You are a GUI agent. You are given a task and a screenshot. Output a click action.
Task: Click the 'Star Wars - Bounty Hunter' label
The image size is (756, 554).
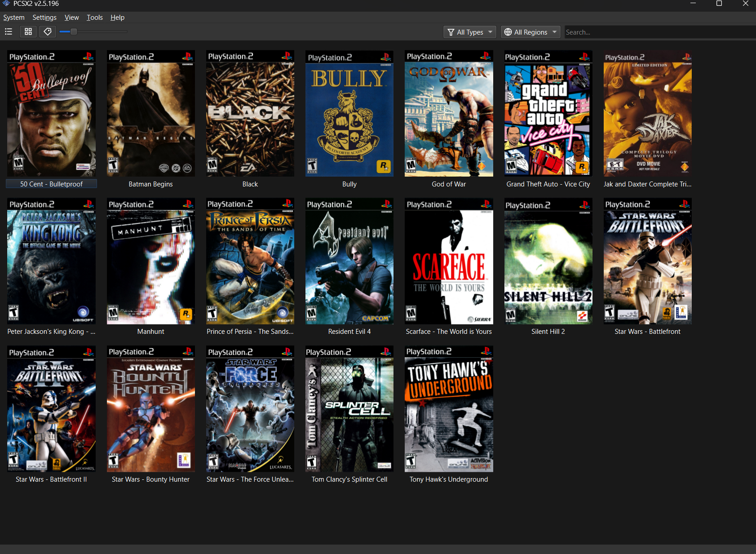coord(151,479)
